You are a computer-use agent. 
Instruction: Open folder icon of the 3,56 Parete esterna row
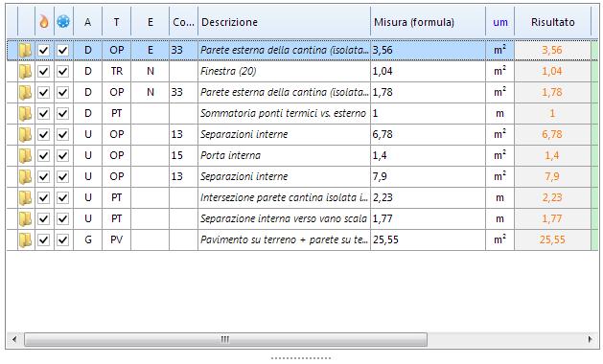tap(25, 50)
